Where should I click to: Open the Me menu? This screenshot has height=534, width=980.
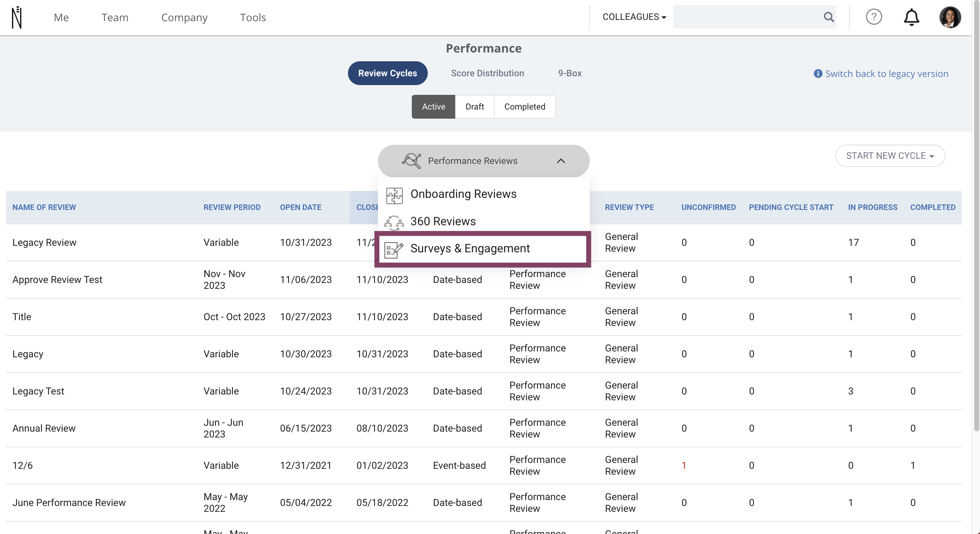point(61,18)
